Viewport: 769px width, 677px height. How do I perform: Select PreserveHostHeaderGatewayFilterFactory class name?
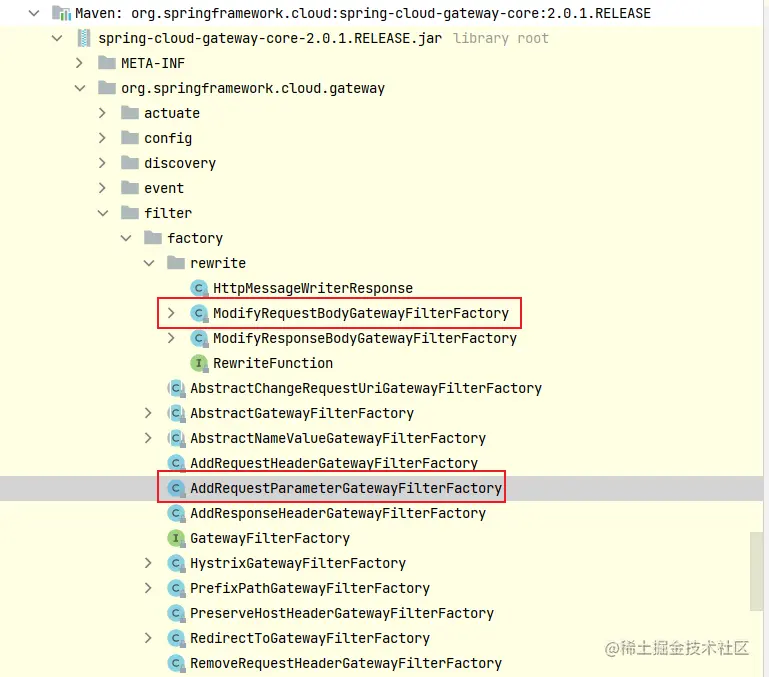pyautogui.click(x=342, y=613)
